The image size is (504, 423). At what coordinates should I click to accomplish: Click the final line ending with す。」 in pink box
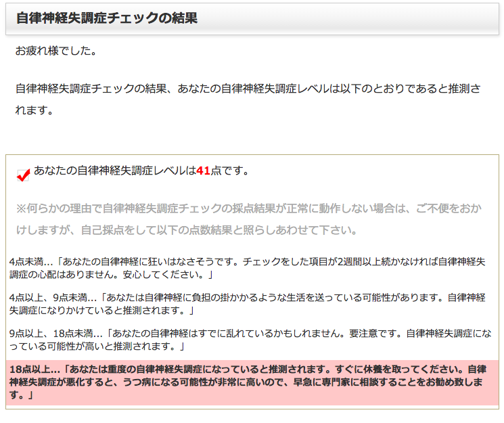pos(20,396)
